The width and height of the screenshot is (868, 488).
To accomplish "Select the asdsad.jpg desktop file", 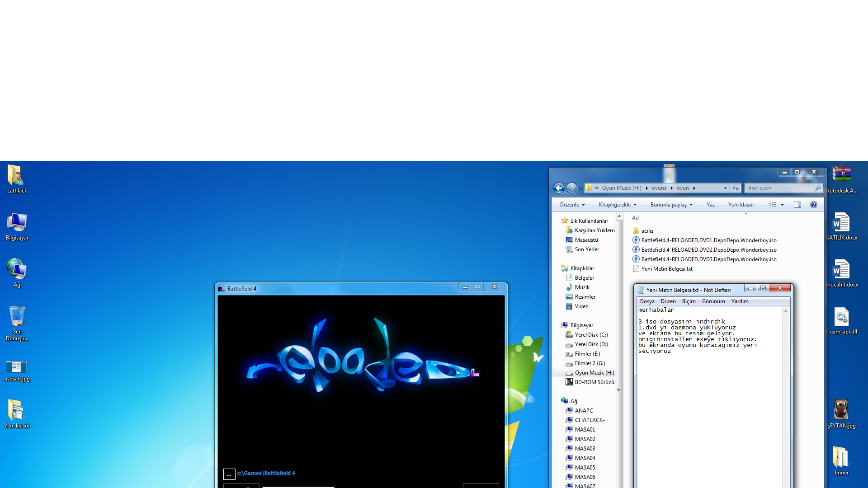I will tap(17, 371).
